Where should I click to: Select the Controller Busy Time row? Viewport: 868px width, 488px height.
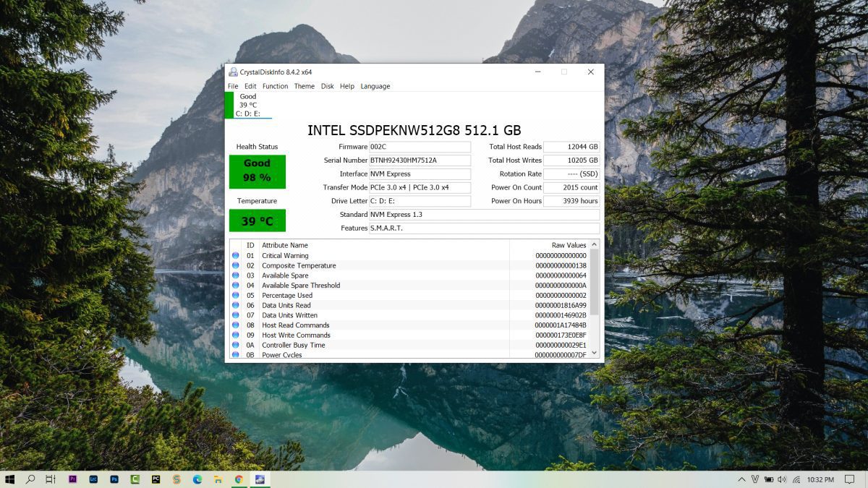click(x=409, y=345)
